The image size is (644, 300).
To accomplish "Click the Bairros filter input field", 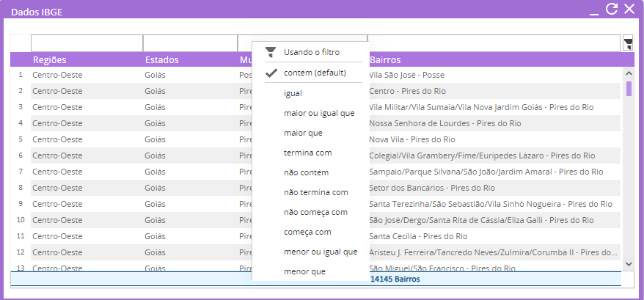I will [494, 43].
